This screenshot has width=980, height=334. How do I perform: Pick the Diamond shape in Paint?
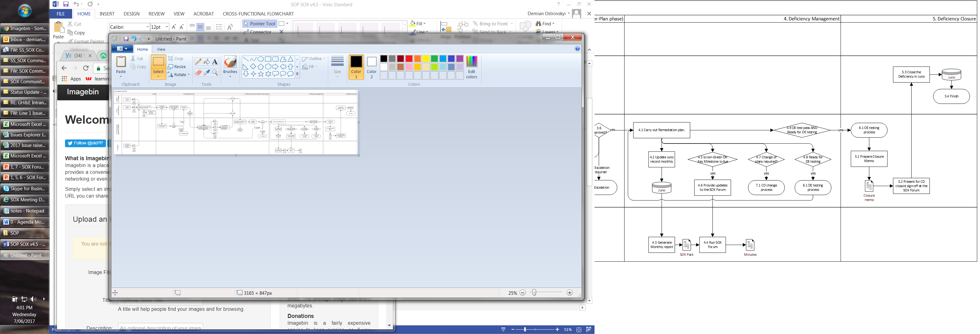click(x=253, y=66)
